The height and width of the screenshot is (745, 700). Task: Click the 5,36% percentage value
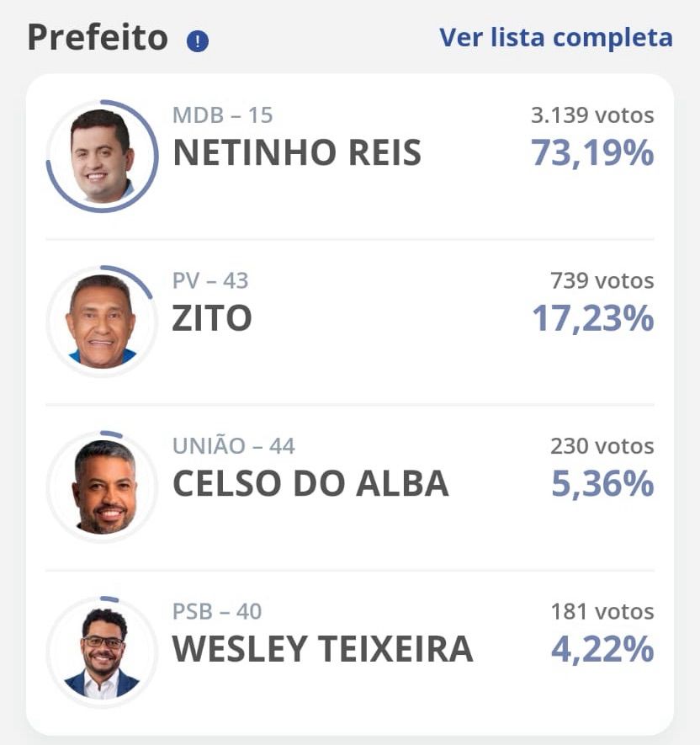tap(602, 484)
